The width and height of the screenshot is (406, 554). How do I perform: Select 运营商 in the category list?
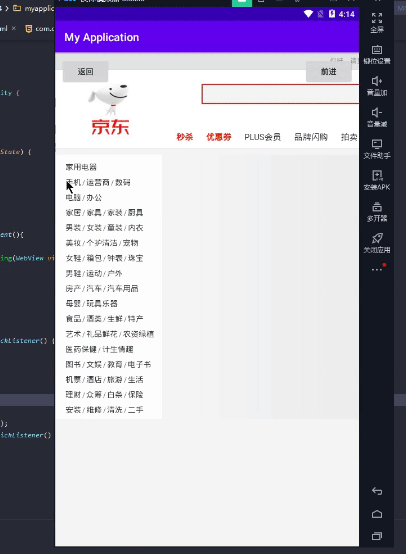point(98,182)
